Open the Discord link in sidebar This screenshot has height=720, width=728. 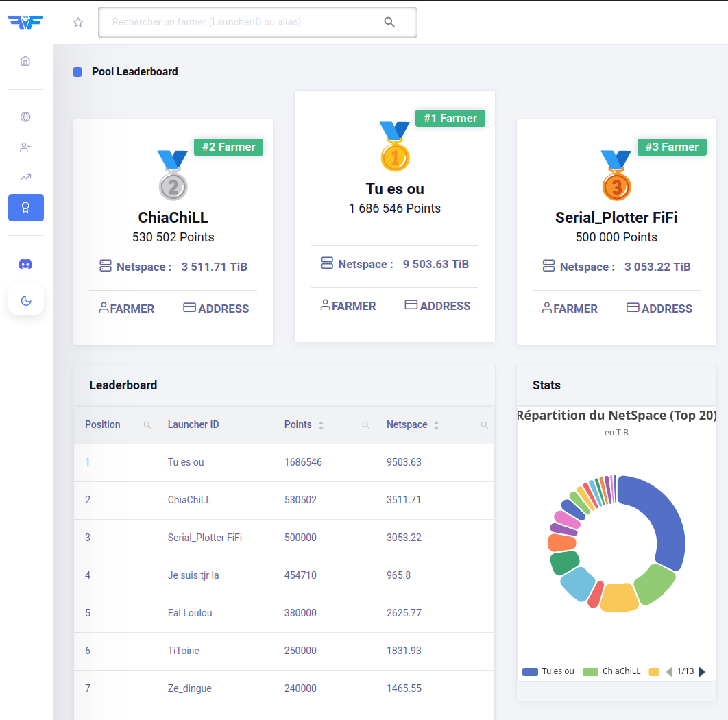25,264
